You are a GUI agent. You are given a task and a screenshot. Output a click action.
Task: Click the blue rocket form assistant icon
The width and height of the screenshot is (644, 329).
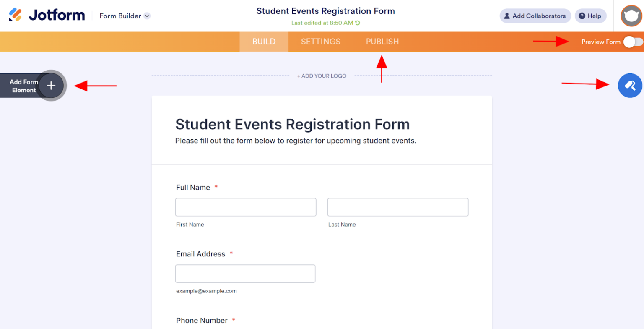(630, 86)
